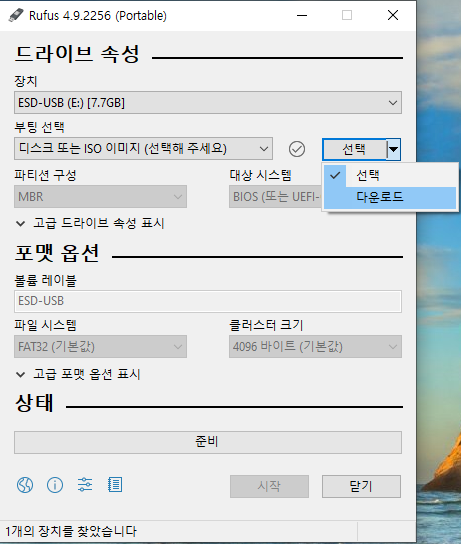Open the language globe icon

(x=25, y=485)
